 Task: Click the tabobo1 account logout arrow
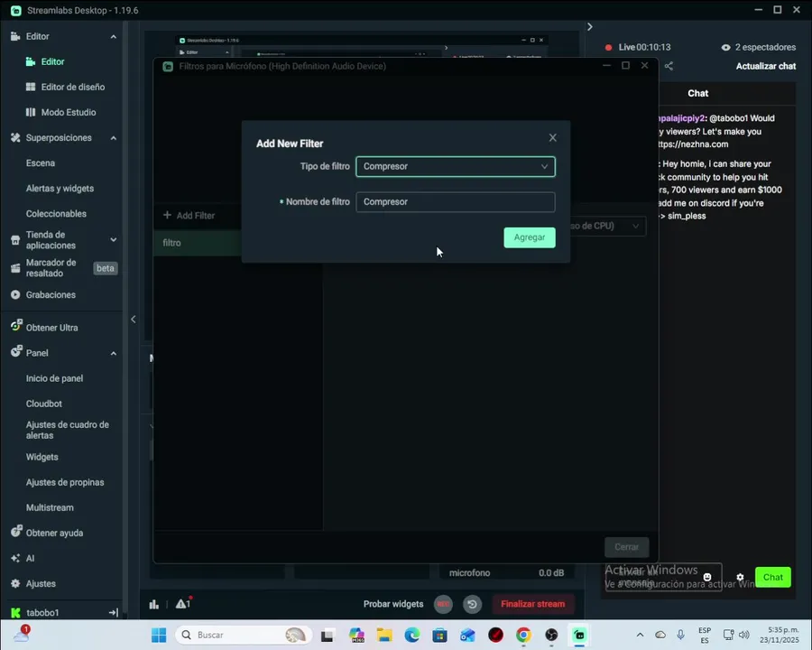[114, 613]
